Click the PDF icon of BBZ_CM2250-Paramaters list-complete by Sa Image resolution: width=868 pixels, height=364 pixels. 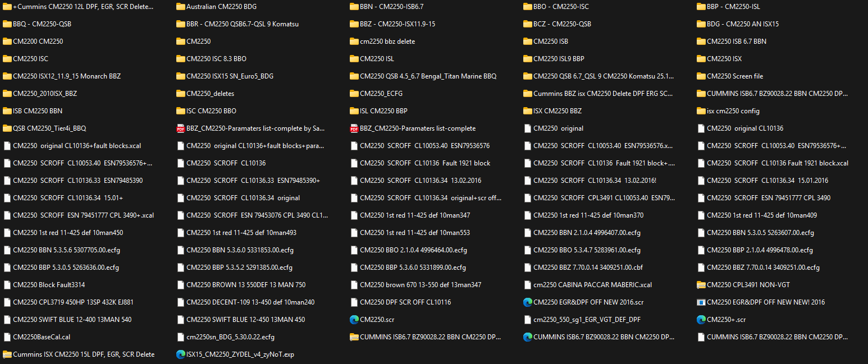pyautogui.click(x=181, y=128)
